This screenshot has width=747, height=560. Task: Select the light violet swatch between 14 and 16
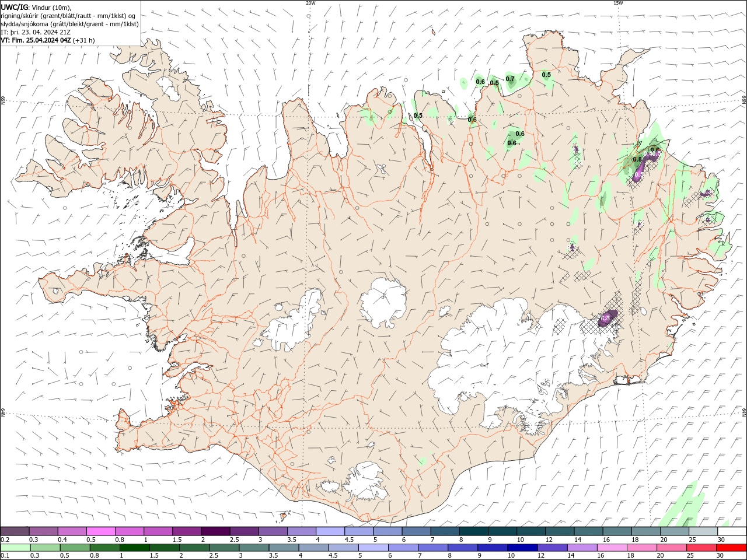(x=581, y=548)
